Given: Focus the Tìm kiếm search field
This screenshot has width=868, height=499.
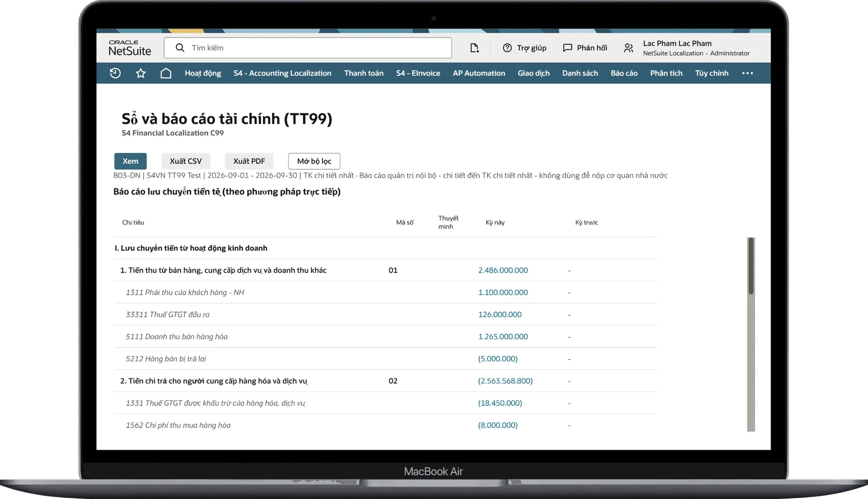Looking at the screenshot, I should [x=308, y=48].
